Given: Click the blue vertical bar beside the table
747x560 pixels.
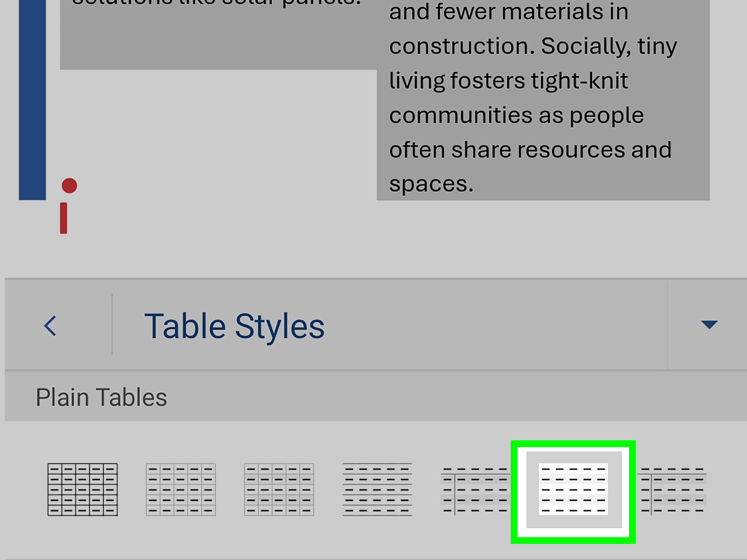Looking at the screenshot, I should pyautogui.click(x=32, y=101).
